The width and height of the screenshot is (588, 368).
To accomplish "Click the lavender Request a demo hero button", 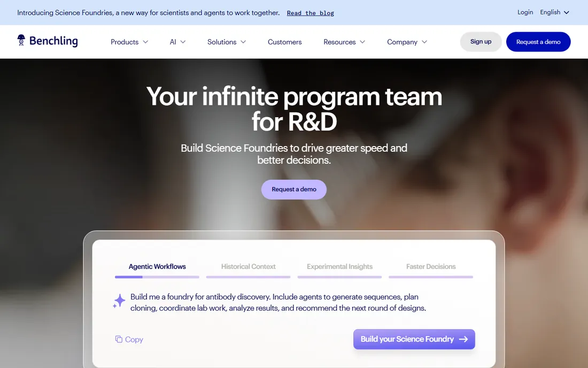I will pyautogui.click(x=294, y=189).
